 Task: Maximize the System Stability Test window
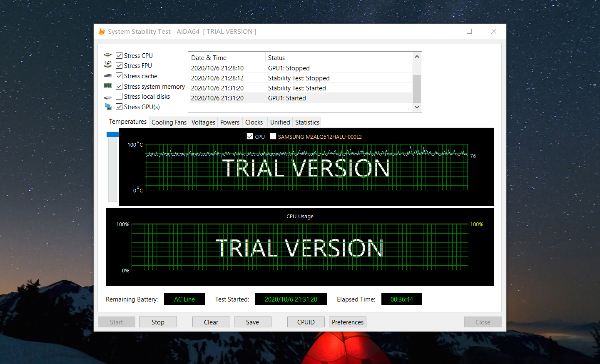click(469, 31)
